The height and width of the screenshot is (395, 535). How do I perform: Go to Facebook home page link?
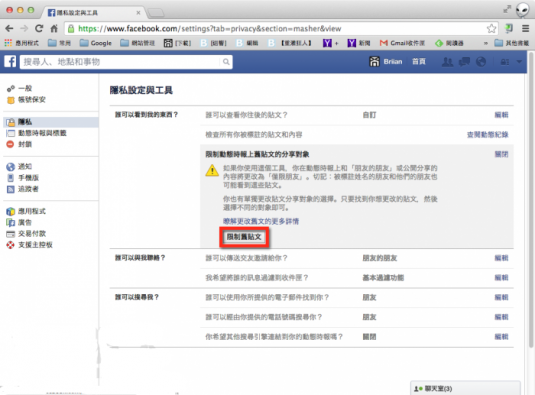(x=419, y=62)
